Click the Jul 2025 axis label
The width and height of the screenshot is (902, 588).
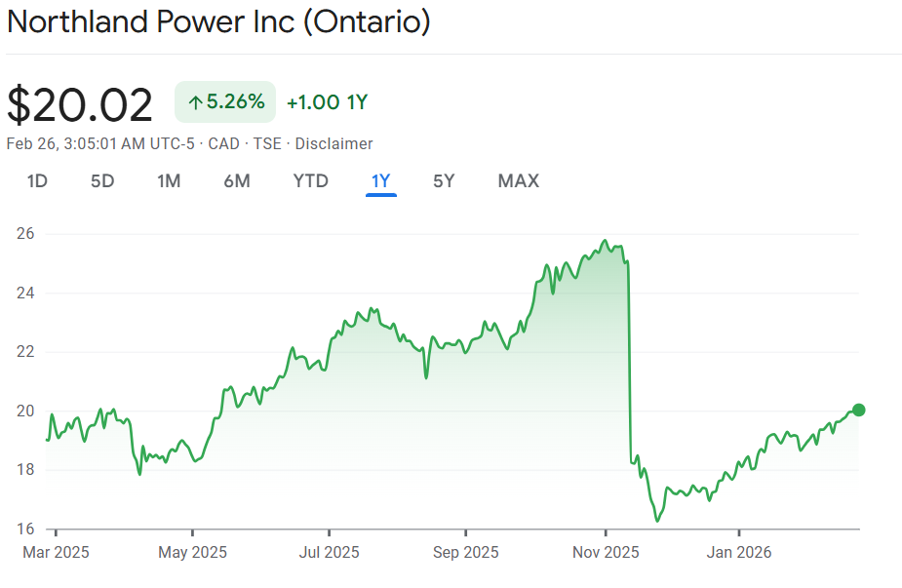point(329,552)
